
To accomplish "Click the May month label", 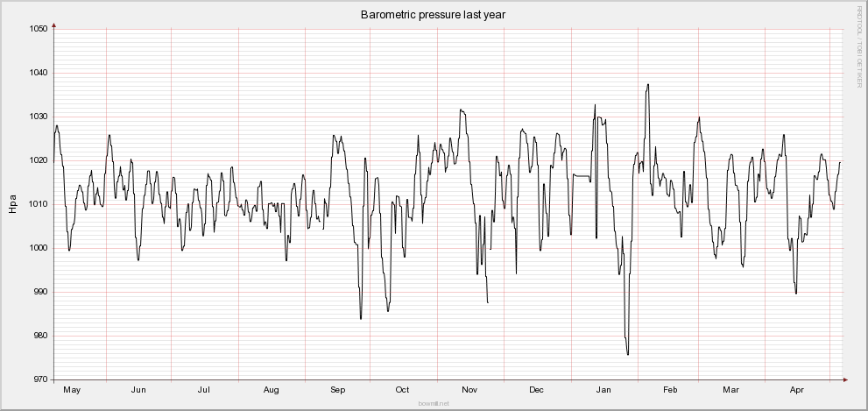I will 72,389.
